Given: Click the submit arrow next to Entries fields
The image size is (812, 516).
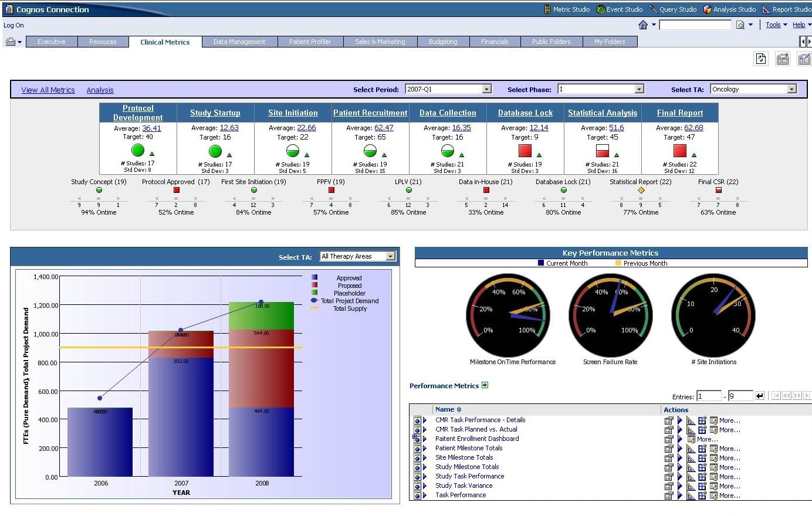Looking at the screenshot, I should point(760,396).
